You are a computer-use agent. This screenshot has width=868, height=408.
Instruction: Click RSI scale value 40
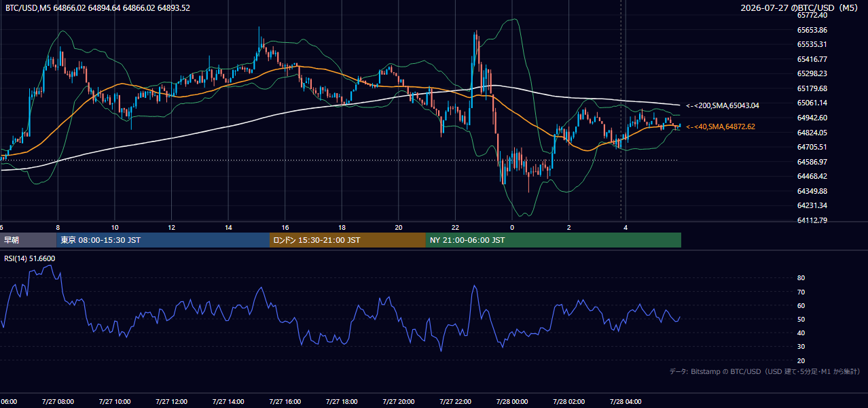click(801, 333)
